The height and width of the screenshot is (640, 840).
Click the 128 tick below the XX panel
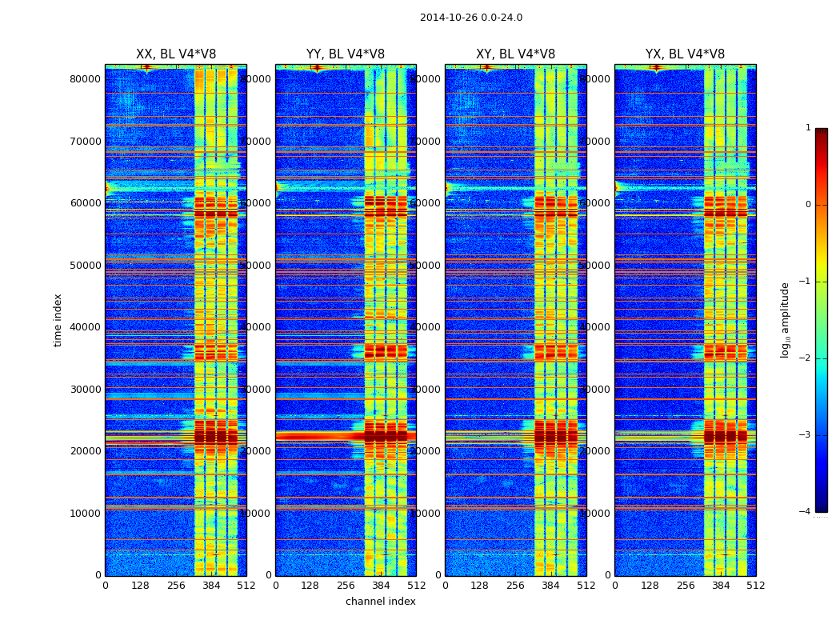click(140, 586)
